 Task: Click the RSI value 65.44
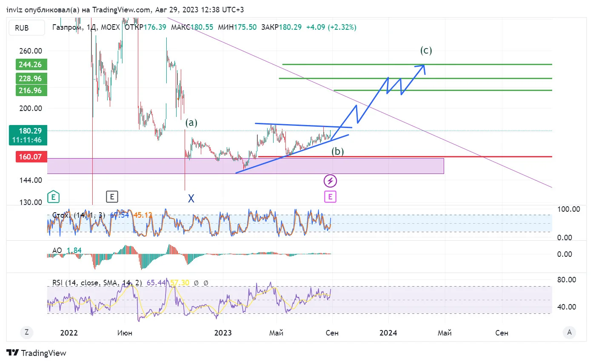coord(156,282)
